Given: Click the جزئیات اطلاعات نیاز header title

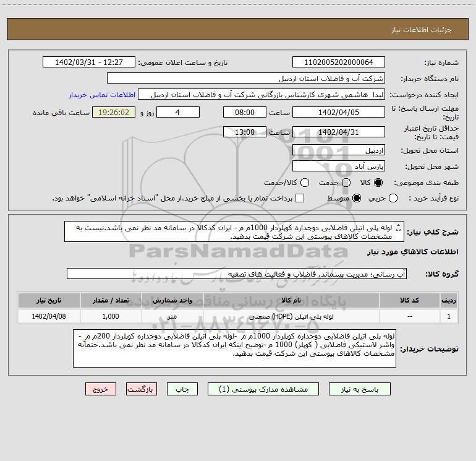Looking at the screenshot, I should 422,30.
